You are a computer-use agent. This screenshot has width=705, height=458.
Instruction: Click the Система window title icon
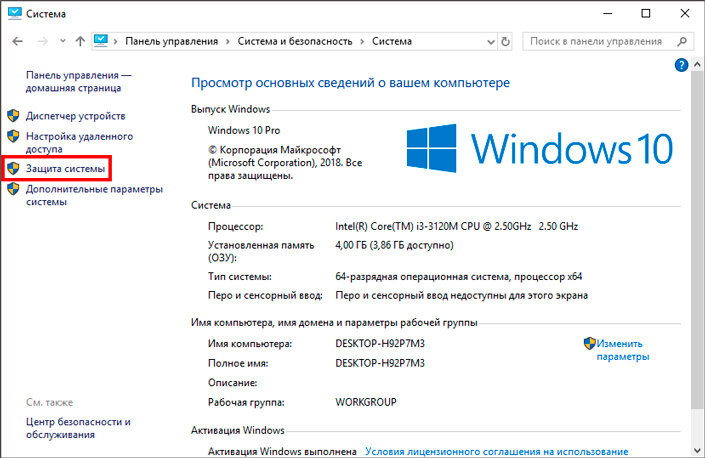pos(14,13)
